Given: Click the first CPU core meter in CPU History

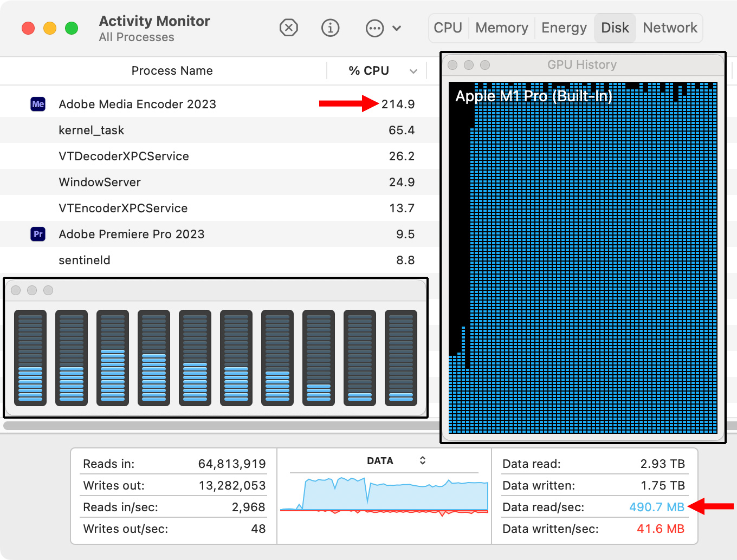Looking at the screenshot, I should pos(30,358).
